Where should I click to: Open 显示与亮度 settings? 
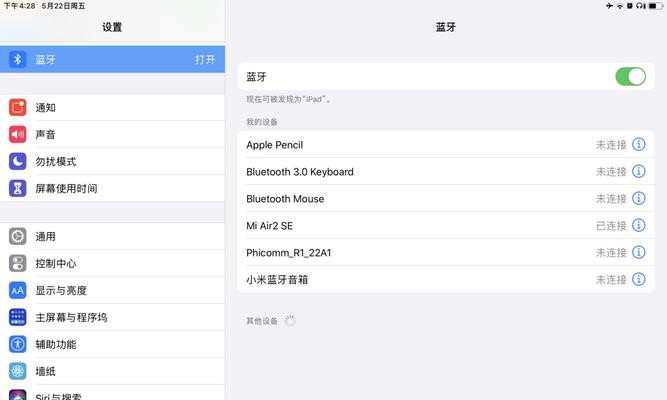pyautogui.click(x=112, y=290)
